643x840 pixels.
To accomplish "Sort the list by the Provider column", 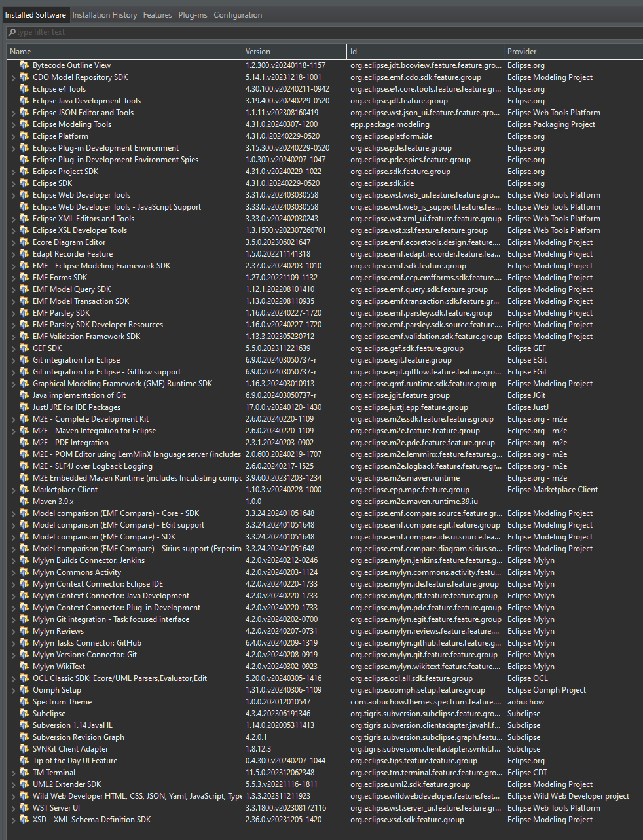I will point(574,51).
